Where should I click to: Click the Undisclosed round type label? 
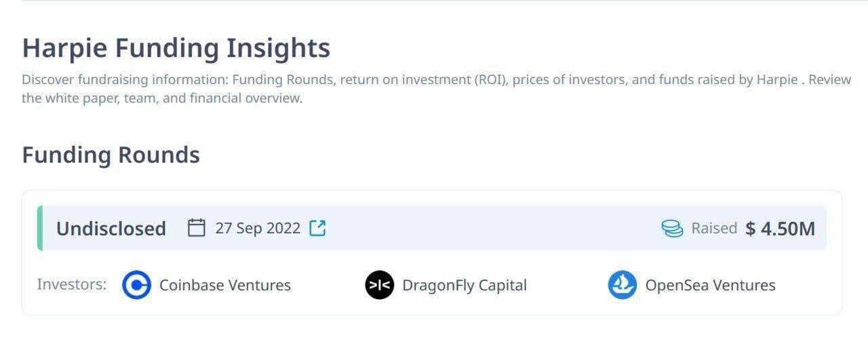coord(111,228)
